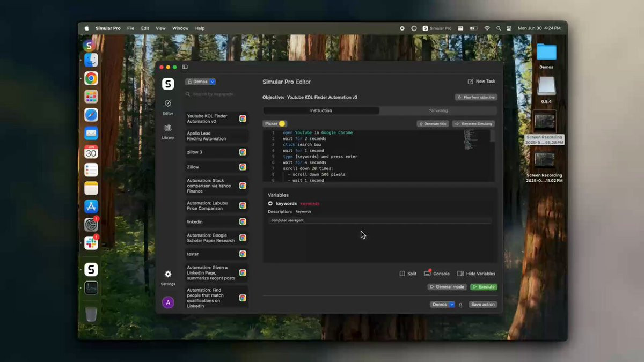Click the Simular 'S' logo in the app sidebar
Screen dimensions: 644x362
pos(168,84)
